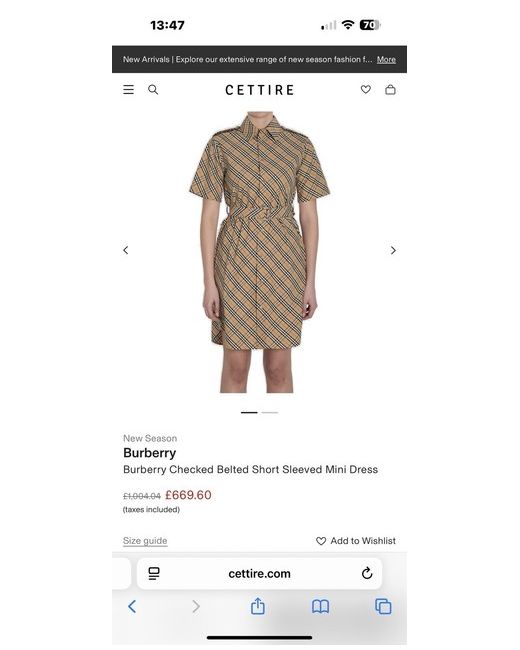This screenshot has height=650, width=520.
Task: Tap the Safari reload page icon
Action: (x=367, y=573)
